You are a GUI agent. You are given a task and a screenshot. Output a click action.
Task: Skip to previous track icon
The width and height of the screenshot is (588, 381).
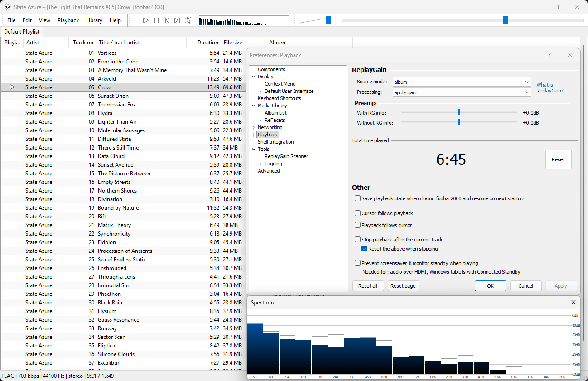(167, 20)
